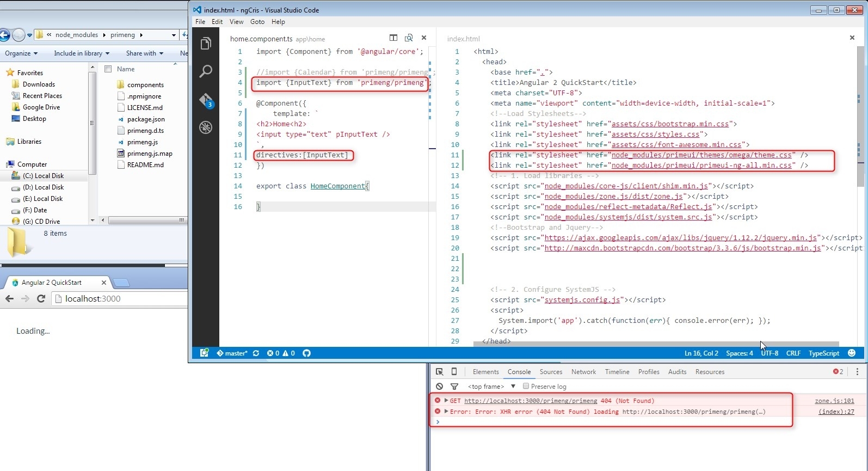Expand the primeng breadcrumb arrow in Explorer
The height and width of the screenshot is (471, 868).
(x=141, y=35)
